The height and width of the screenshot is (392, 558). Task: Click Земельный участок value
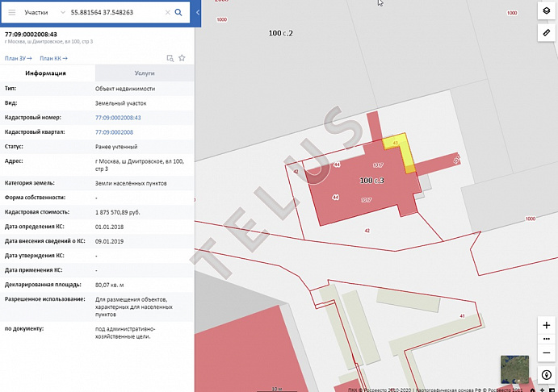tap(120, 103)
